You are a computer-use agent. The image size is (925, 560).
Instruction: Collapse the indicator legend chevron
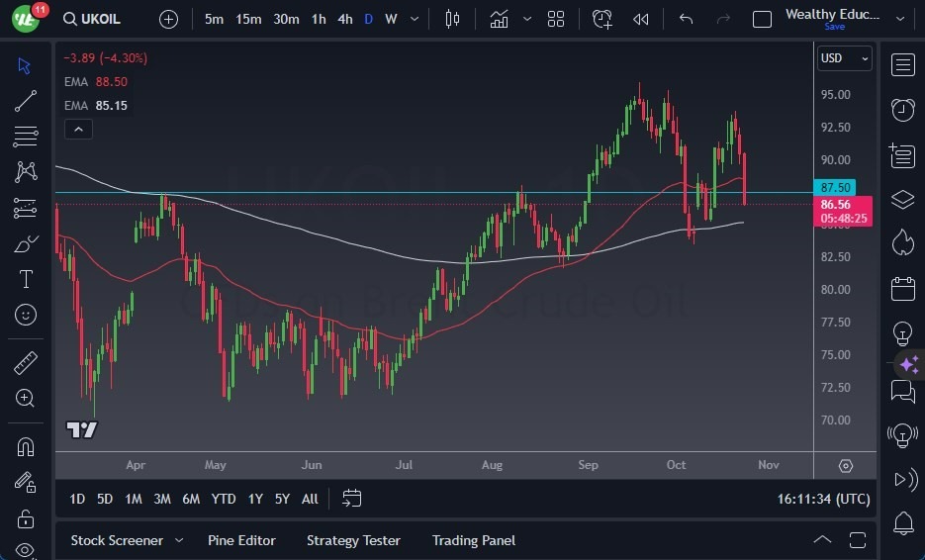[77, 129]
